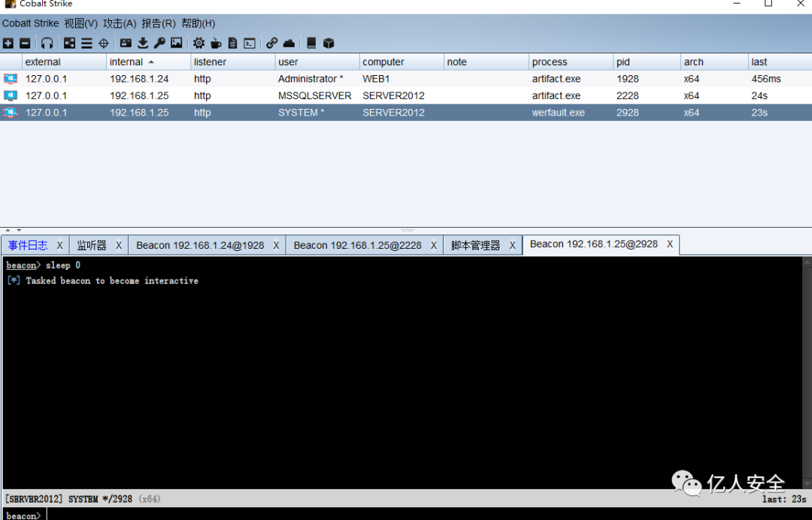This screenshot has height=520, width=812.
Task: Click session icon for MSSQLSERVER beacon row
Action: (11, 95)
